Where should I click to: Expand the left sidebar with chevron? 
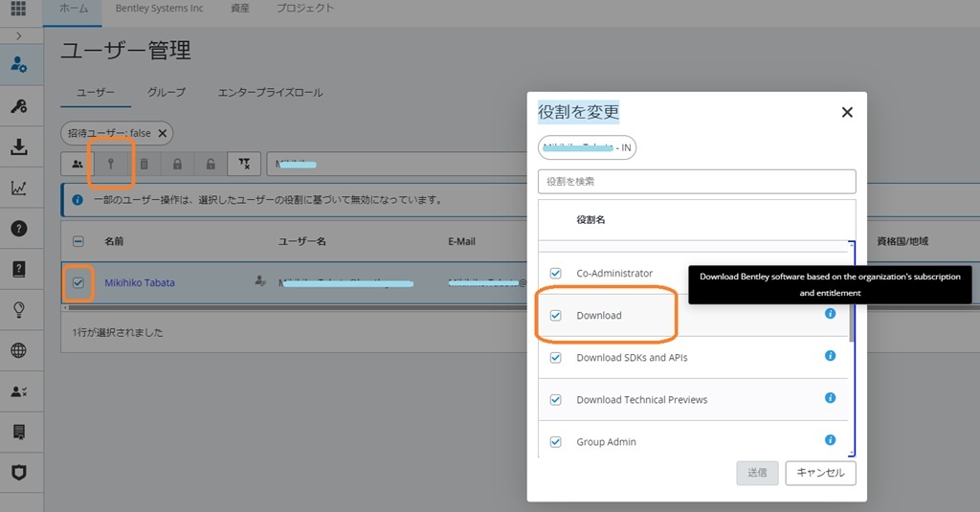18,35
